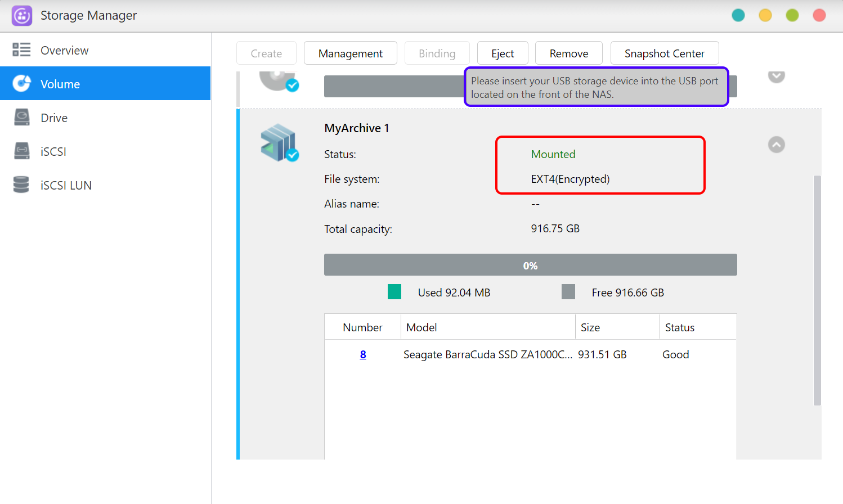Click the vertical scrollbar in volume list
The height and width of the screenshot is (504, 843).
coord(817,290)
